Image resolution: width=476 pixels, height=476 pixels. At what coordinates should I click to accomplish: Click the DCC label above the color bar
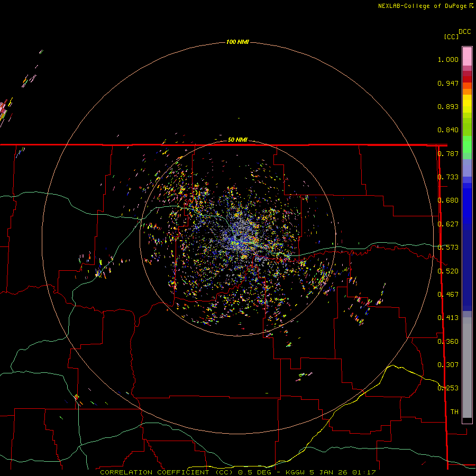click(x=464, y=32)
